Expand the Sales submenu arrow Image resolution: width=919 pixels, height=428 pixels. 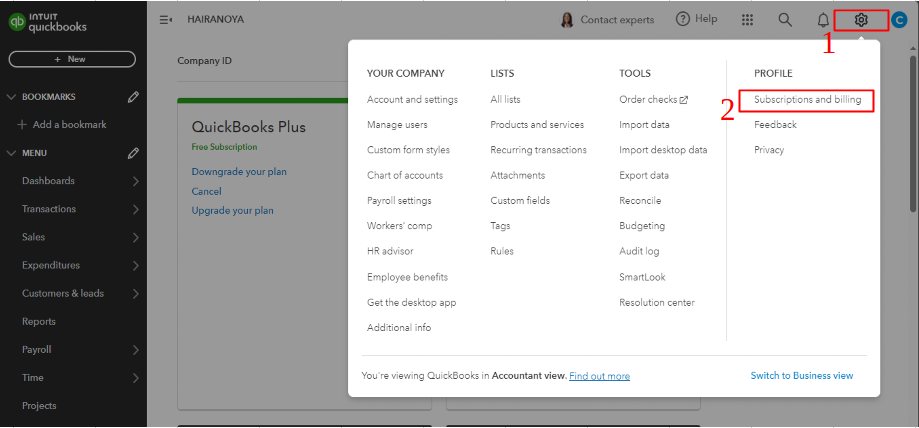(135, 237)
